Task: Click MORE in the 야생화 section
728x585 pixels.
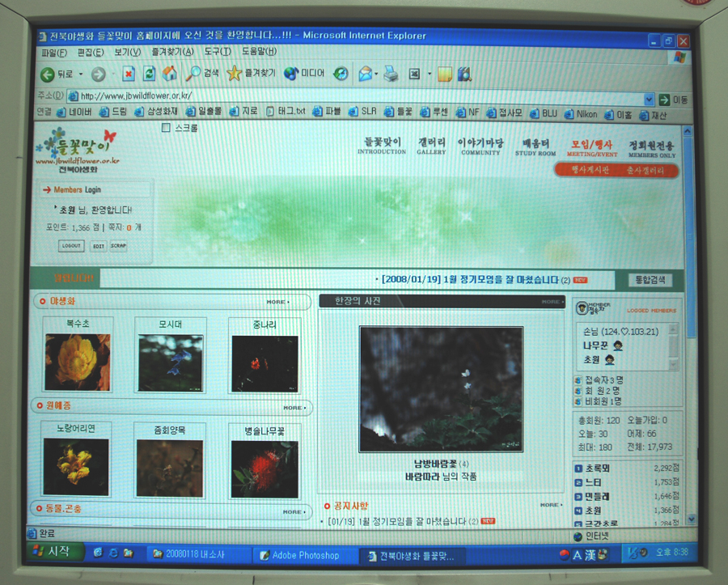Action: pyautogui.click(x=277, y=302)
